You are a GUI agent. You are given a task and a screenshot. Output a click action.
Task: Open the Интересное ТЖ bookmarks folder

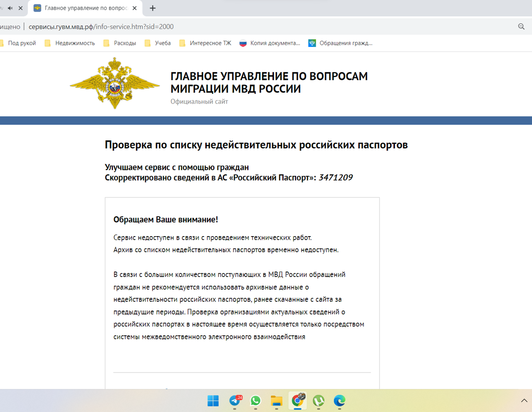205,43
